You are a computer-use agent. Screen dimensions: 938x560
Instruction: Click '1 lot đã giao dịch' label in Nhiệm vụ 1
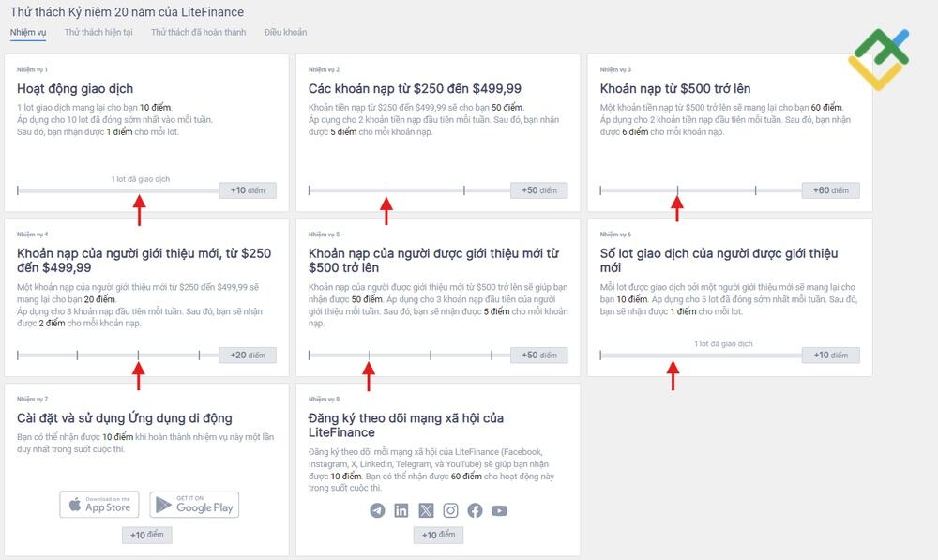pos(141,179)
